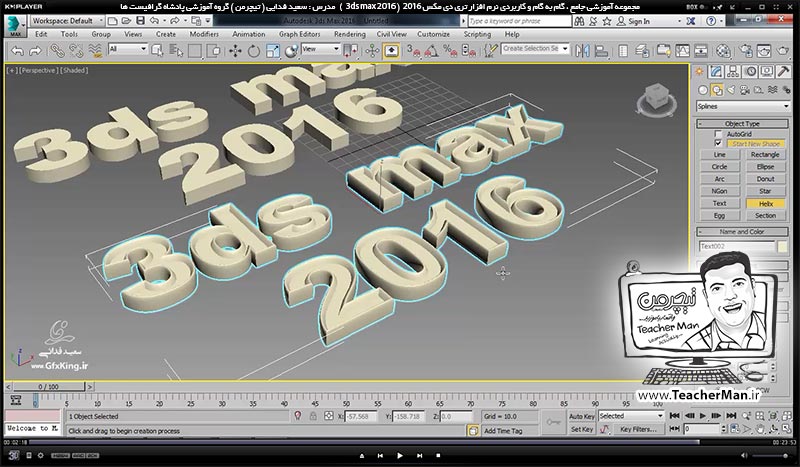Open Edit Named Selection Sets icon

[490, 51]
